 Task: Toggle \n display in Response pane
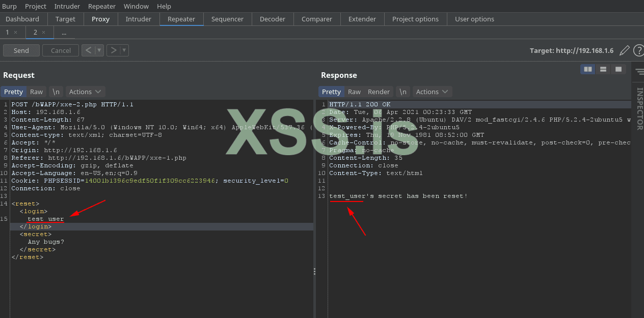[403, 92]
